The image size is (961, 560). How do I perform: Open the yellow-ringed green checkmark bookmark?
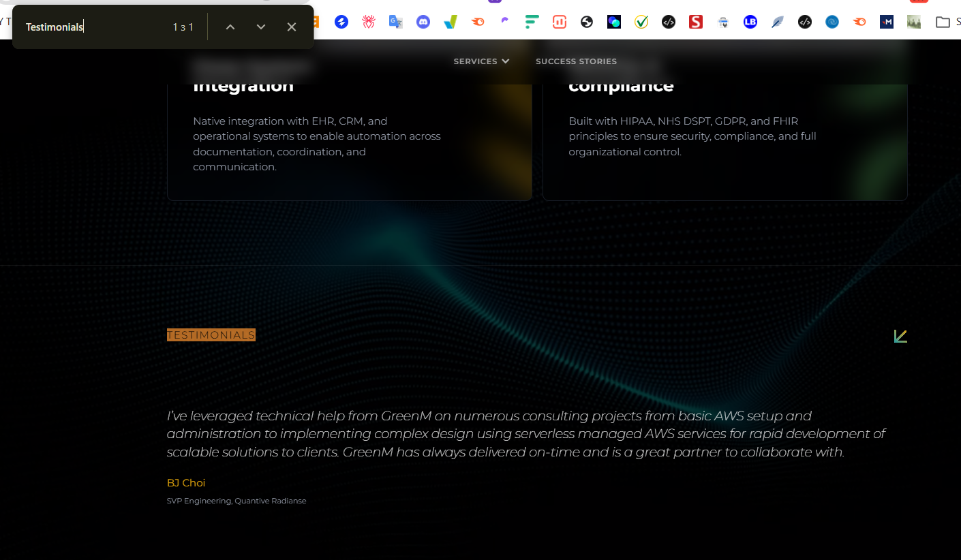tap(641, 22)
